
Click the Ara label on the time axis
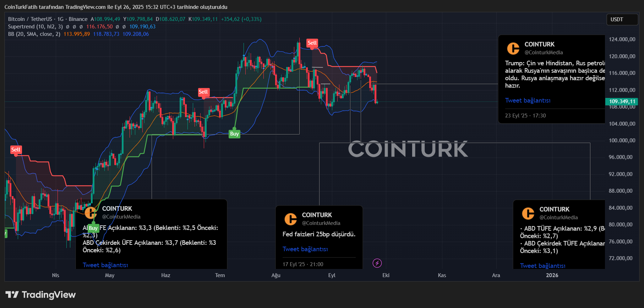tap(496, 275)
